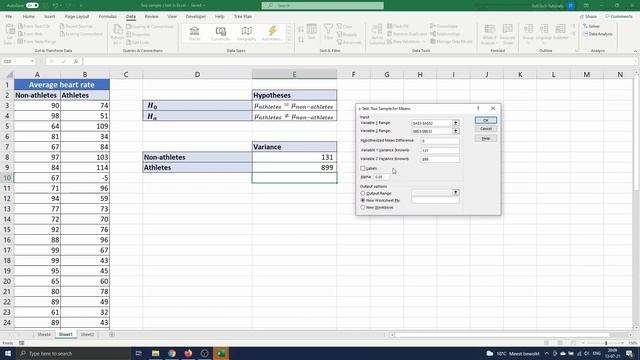Image resolution: width=640 pixels, height=360 pixels.
Task: Click the Variable 1 Variance input field
Action: coord(440,150)
